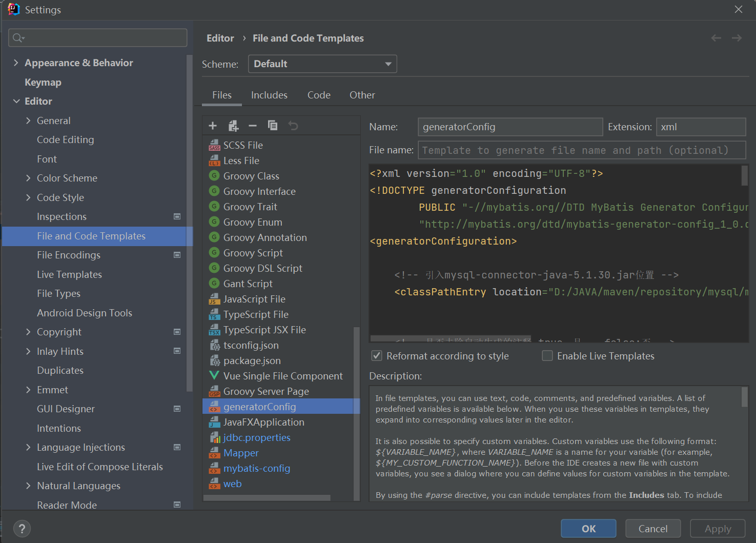Click the Copy Template icon
This screenshot has width=756, height=543.
[x=273, y=126]
